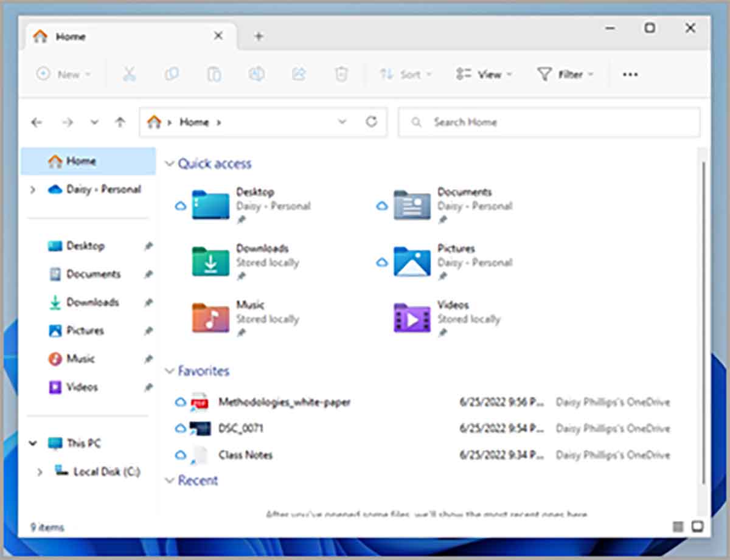Collapse the Quick access section
This screenshot has width=730, height=560.
click(169, 163)
